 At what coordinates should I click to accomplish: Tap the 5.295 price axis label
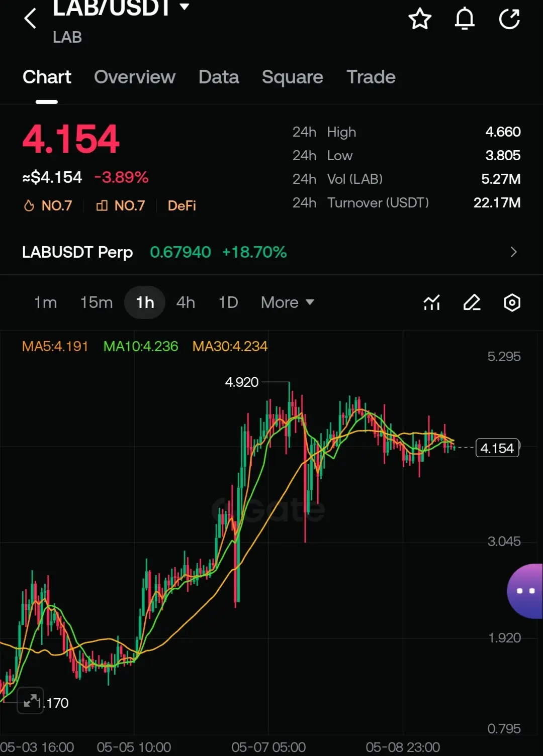pyautogui.click(x=504, y=356)
